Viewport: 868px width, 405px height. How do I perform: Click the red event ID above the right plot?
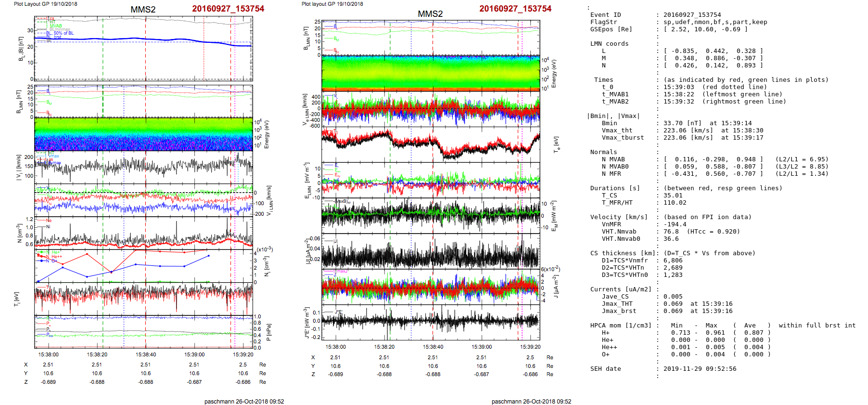coord(515,9)
